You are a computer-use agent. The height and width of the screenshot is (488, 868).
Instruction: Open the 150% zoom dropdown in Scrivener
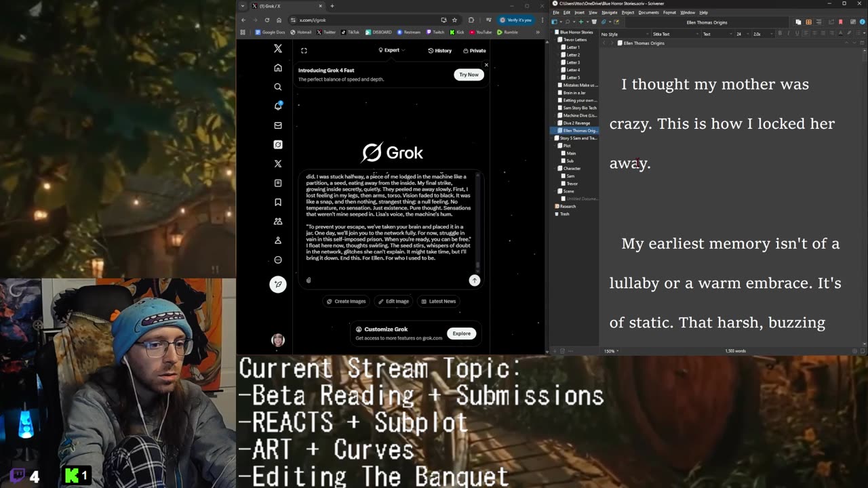(611, 351)
